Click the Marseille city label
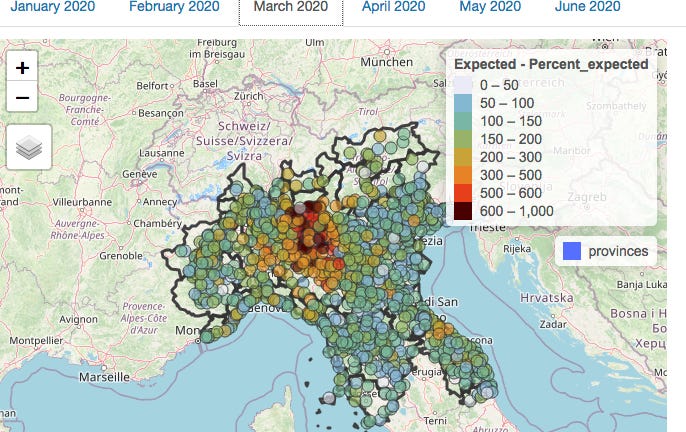 tap(104, 377)
